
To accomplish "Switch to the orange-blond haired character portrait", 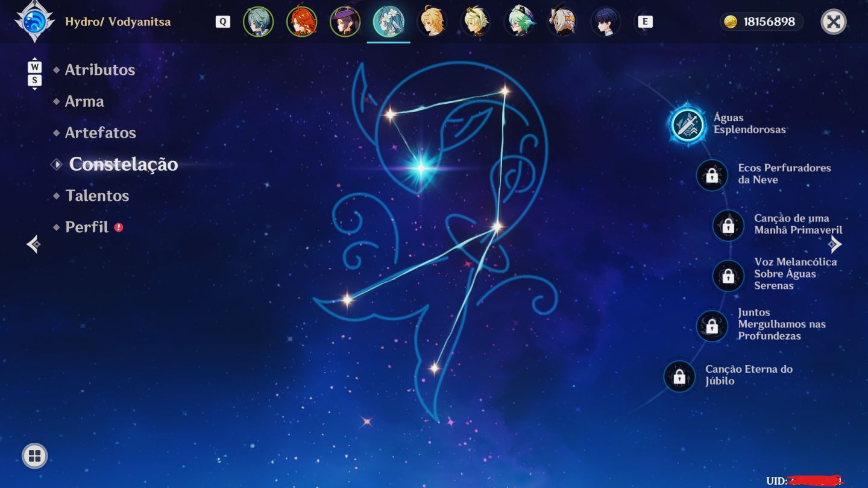I will coord(432,22).
